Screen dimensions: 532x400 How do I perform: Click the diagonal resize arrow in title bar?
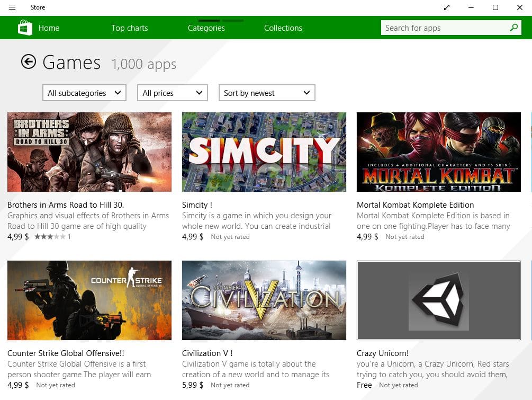[447, 7]
